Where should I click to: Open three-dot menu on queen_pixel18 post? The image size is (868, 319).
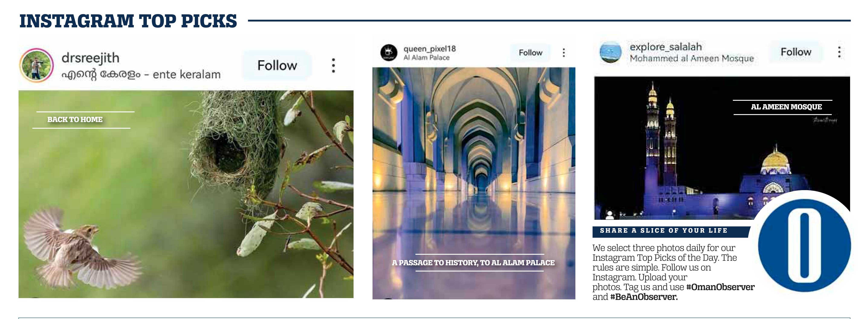[x=564, y=53]
